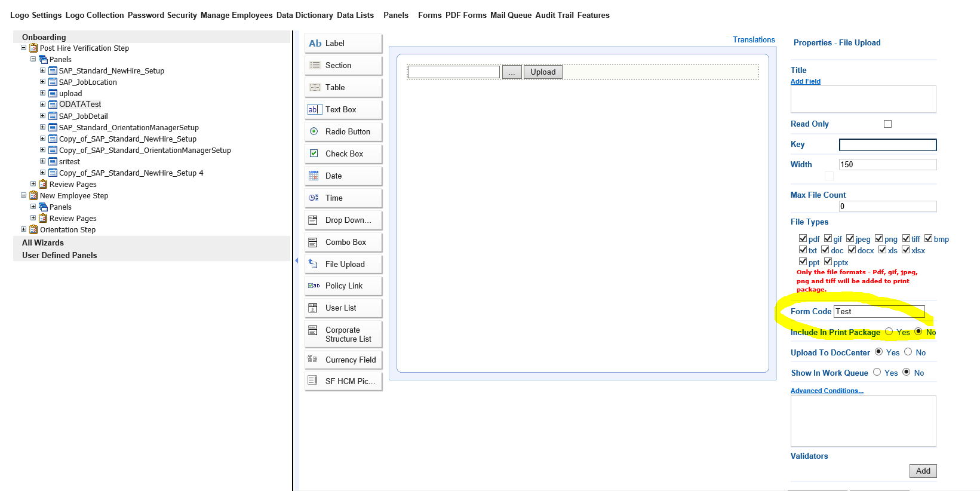Pick the Currency Field control icon
Image resolution: width=980 pixels, height=491 pixels.
coord(312,359)
